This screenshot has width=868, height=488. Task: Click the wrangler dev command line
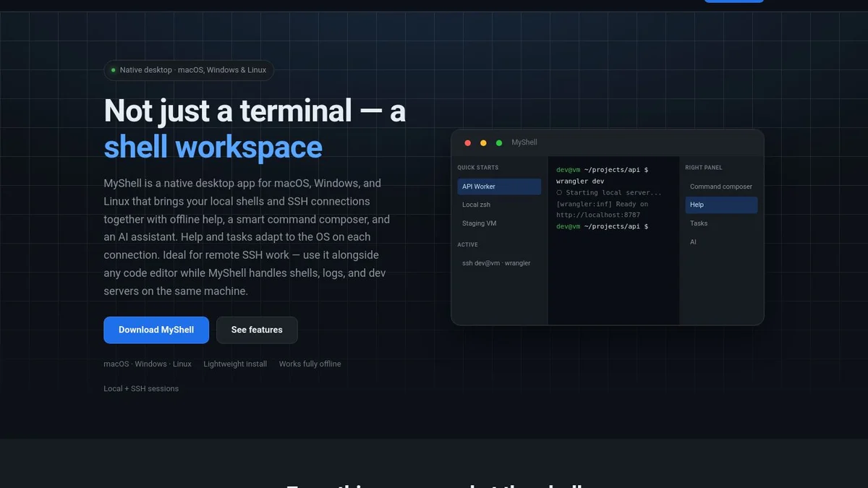(580, 181)
